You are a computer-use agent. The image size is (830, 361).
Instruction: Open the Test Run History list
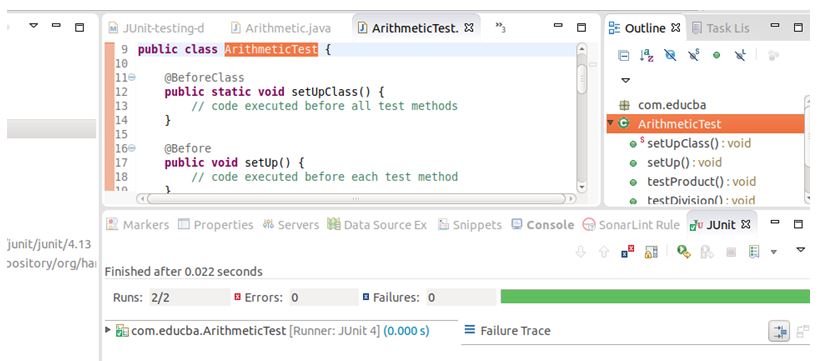pyautogui.click(x=754, y=252)
